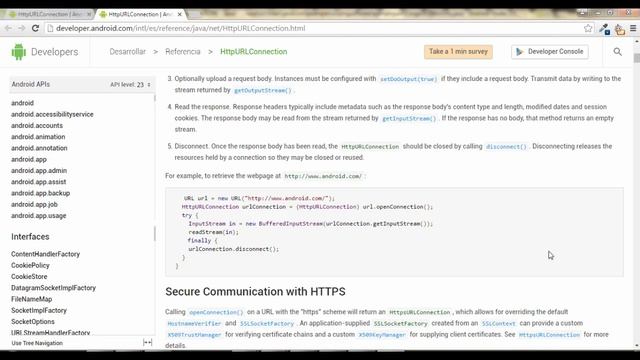The height and width of the screenshot is (360, 640).
Task: Open the Chrome menu hamburger icon
Action: [633, 28]
